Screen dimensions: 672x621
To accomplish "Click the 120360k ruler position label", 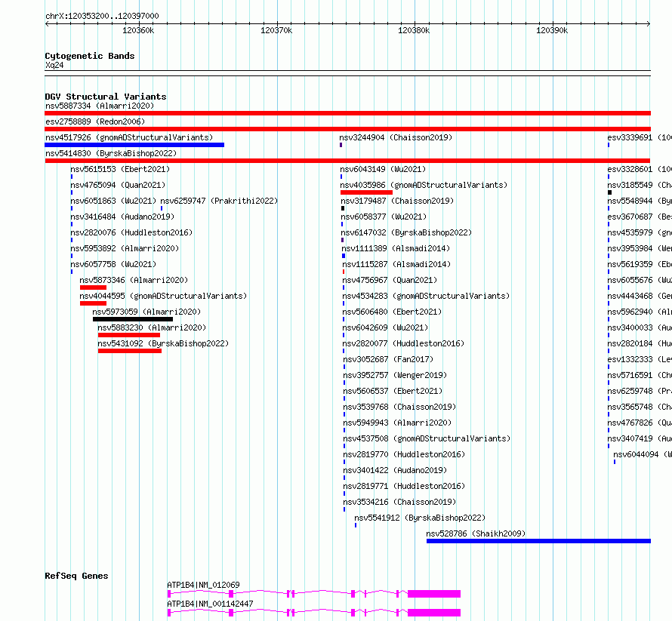I will click(138, 30).
